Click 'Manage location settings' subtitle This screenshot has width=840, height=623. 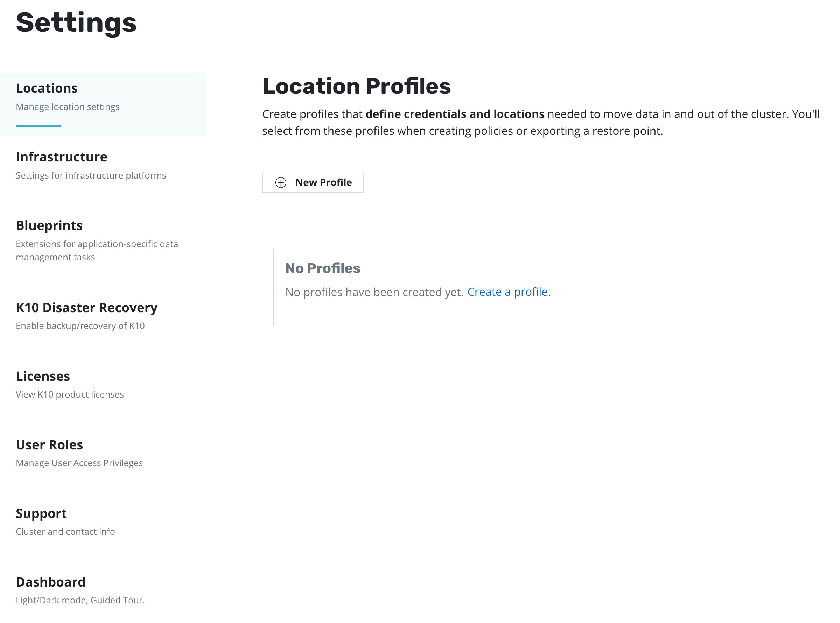(x=68, y=107)
